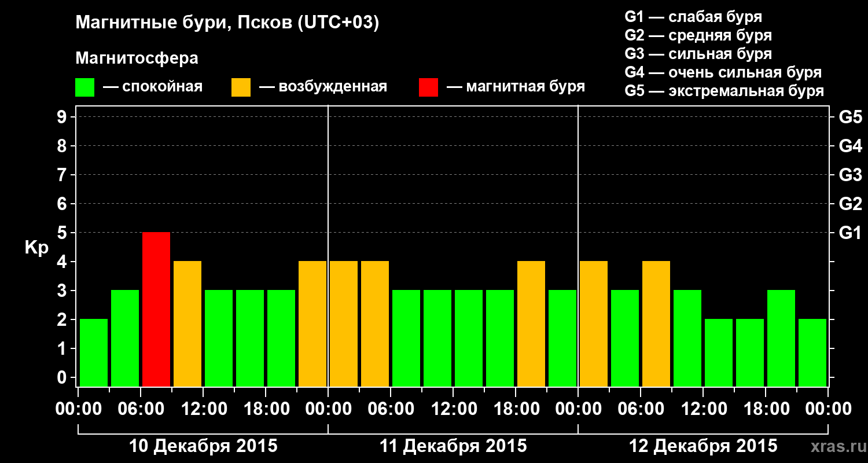The image size is (868, 463).
Task: Select the orange bar at 09:00 on 10 December
Action: (x=187, y=324)
